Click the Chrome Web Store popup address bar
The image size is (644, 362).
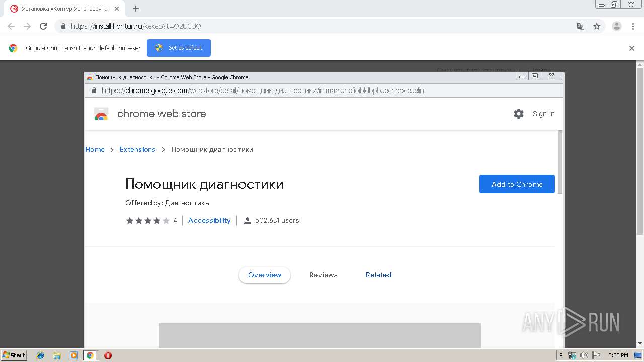click(x=324, y=90)
